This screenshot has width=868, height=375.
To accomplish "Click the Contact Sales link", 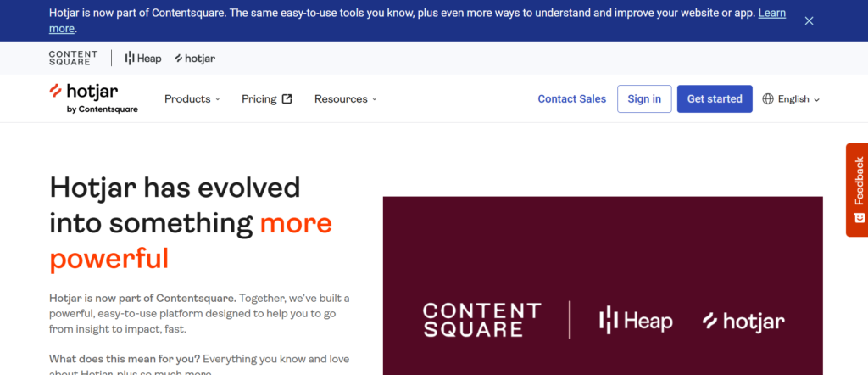I will click(572, 99).
